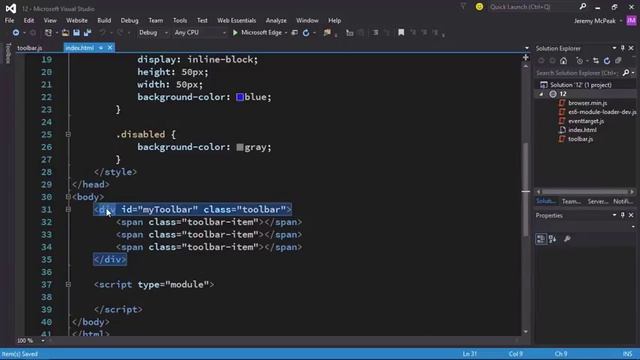Viewport: 640px width, 360px height.
Task: Pin the Solution Explorer panel
Action: pyautogui.click(x=622, y=48)
